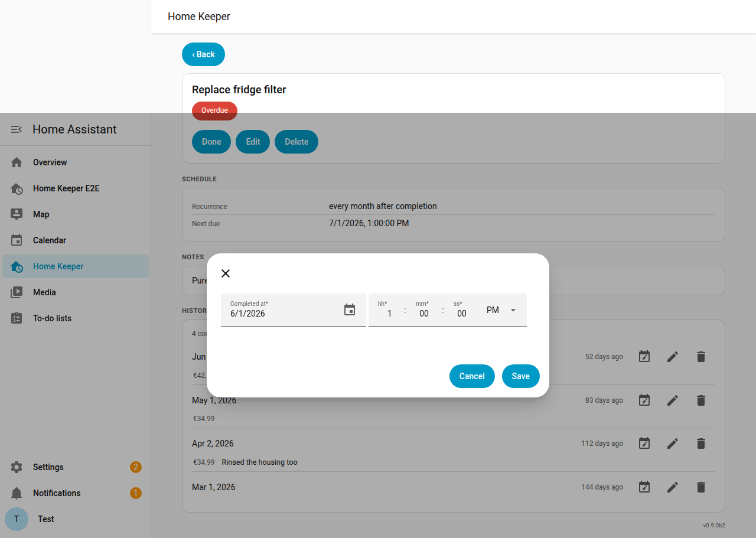Open Notifications panel
The width and height of the screenshot is (756, 538).
[x=76, y=493]
